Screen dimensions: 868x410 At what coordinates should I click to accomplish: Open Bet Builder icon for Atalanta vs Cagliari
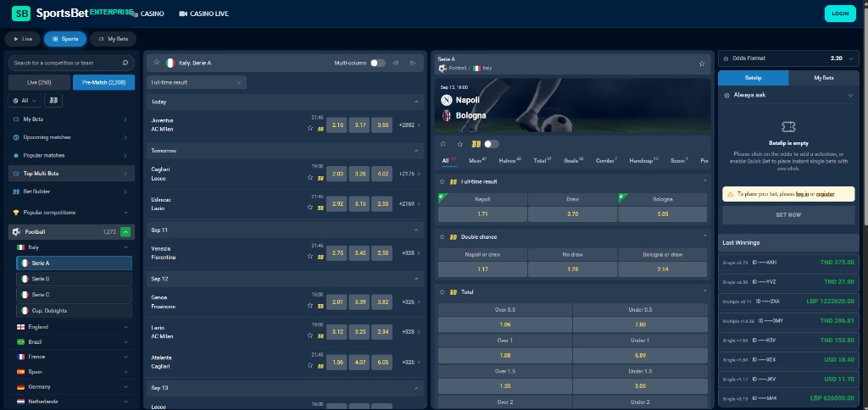(320, 366)
